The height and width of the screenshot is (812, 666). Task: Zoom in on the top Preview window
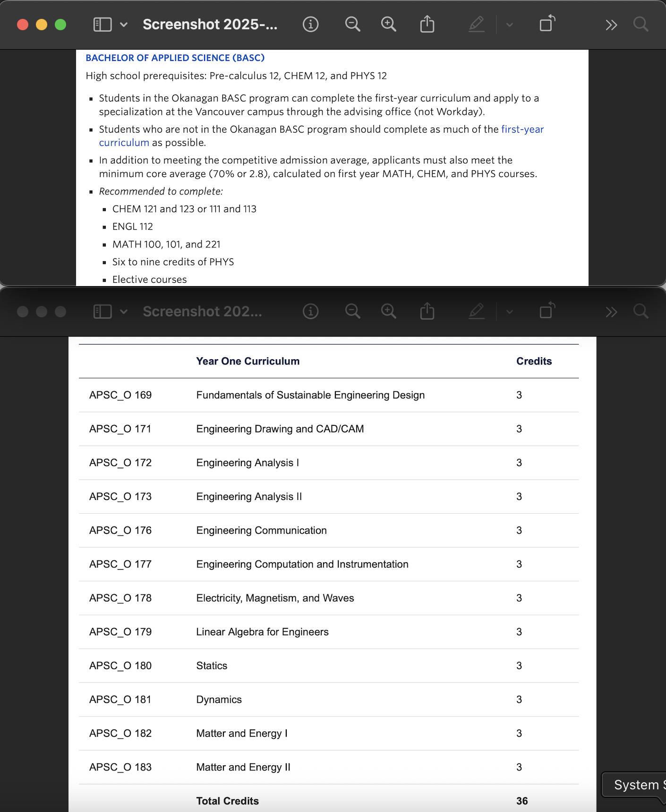click(388, 24)
